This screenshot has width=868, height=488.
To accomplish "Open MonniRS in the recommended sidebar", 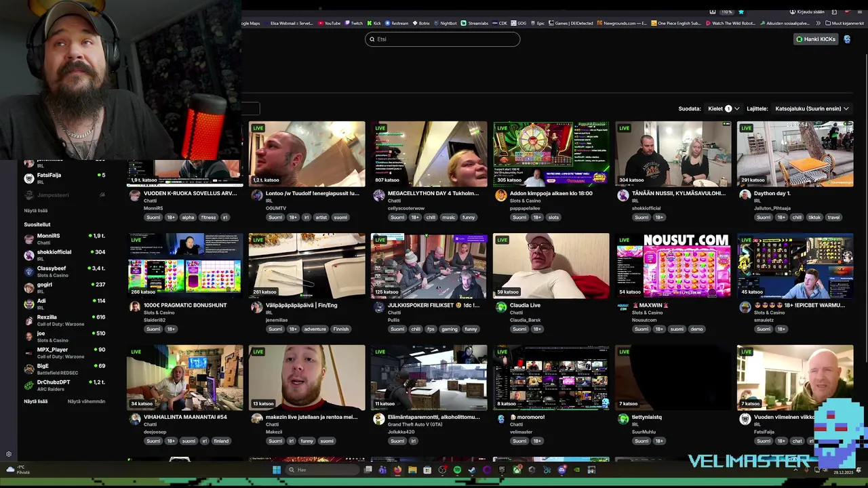I will tap(64, 239).
